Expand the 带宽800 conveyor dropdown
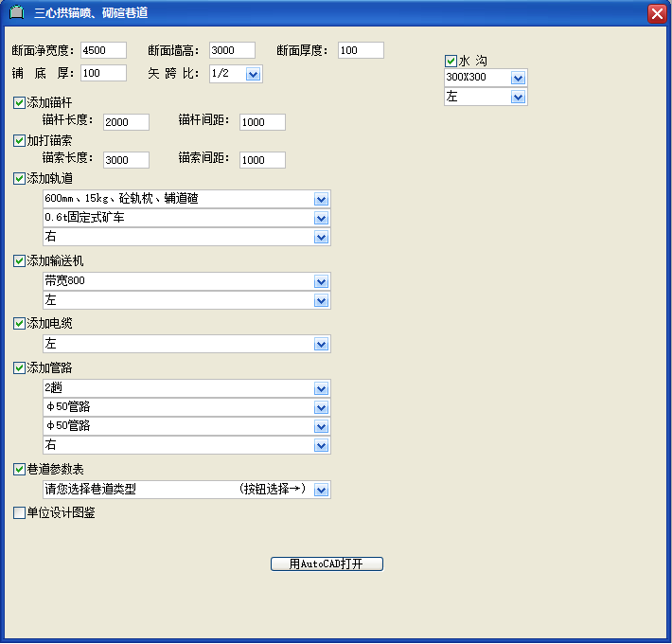Viewport: 672px width, 644px height. [x=321, y=281]
